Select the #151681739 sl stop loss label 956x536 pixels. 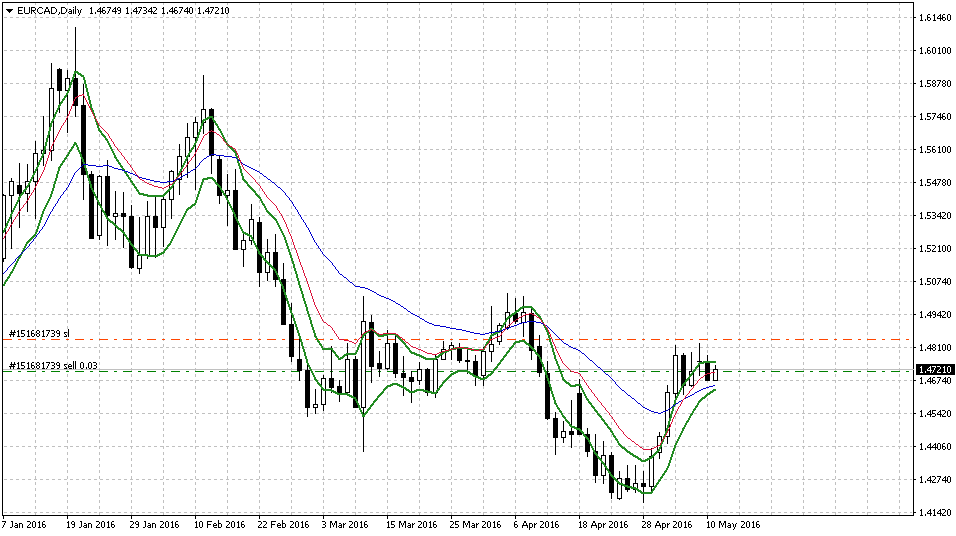[40, 334]
